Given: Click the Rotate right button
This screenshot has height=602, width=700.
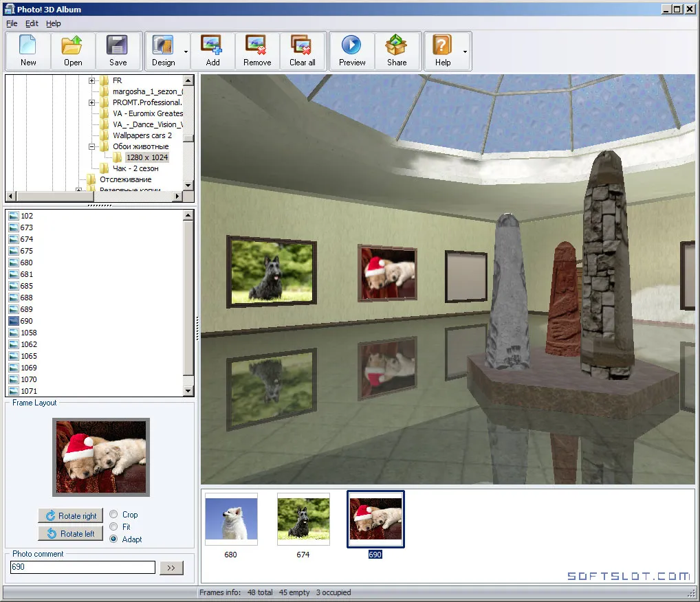Looking at the screenshot, I should coord(71,515).
